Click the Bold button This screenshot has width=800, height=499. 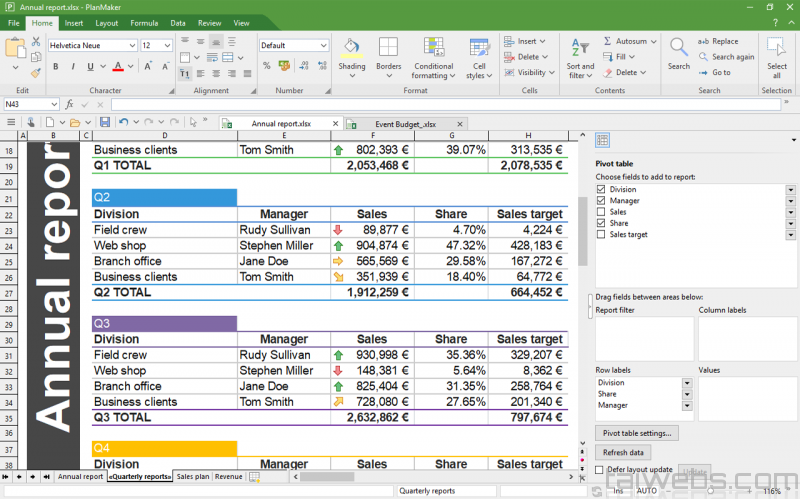coord(56,67)
